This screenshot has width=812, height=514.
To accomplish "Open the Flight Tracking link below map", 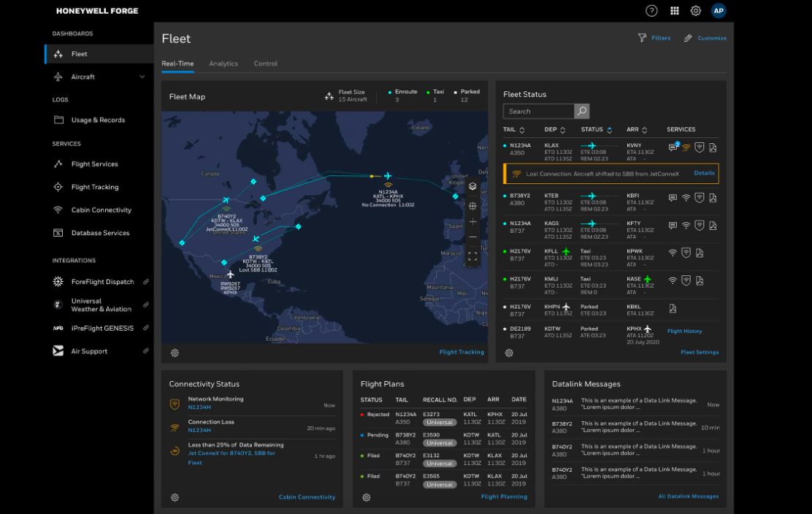I will point(461,352).
